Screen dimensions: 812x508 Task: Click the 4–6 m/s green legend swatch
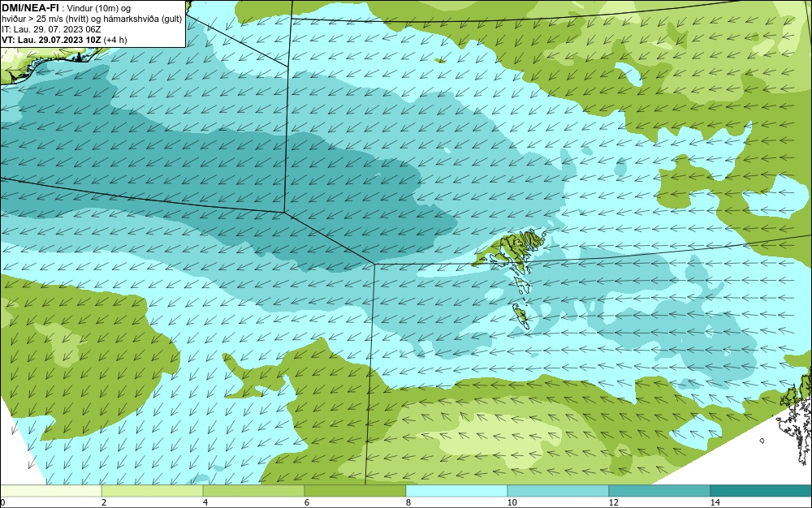tap(253, 491)
